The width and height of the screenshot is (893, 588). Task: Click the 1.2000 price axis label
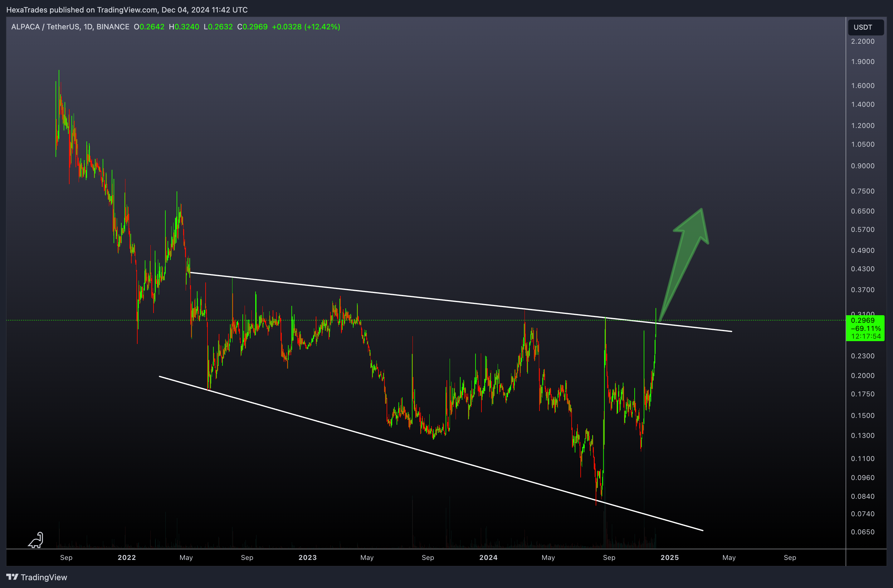coord(863,126)
